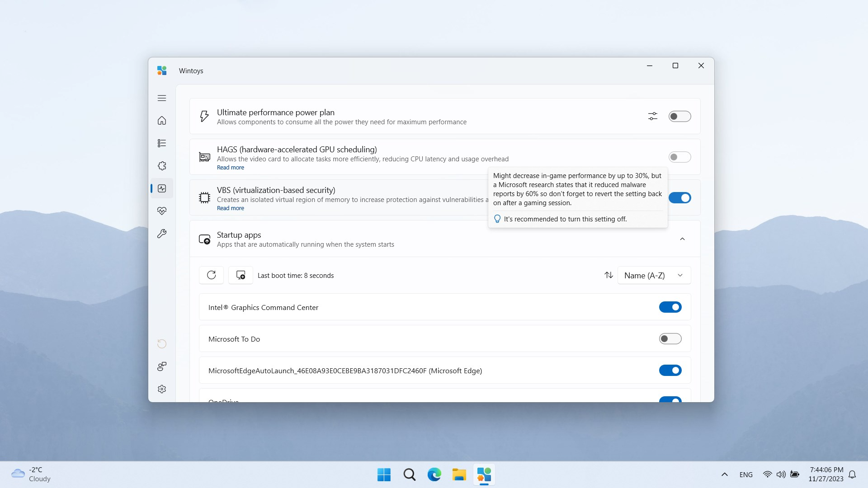868x488 pixels.
Task: Go to Home page in sidebar
Action: [162, 121]
